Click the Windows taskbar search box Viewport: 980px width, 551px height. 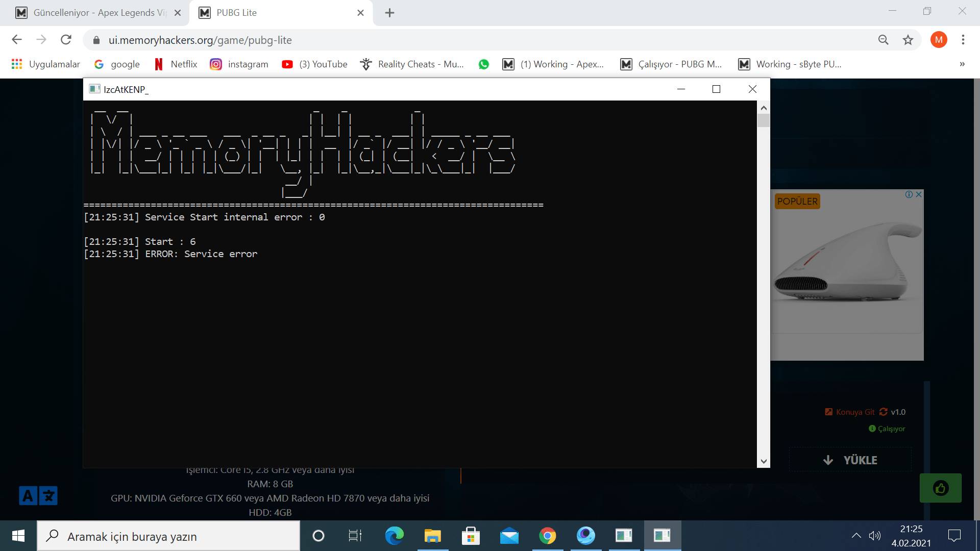click(168, 536)
